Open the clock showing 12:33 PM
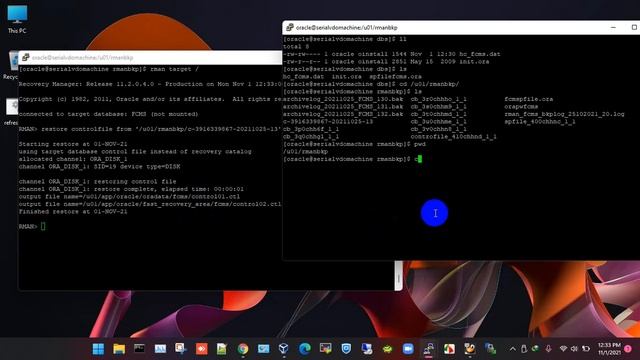This screenshot has width=640, height=360. coord(609,349)
